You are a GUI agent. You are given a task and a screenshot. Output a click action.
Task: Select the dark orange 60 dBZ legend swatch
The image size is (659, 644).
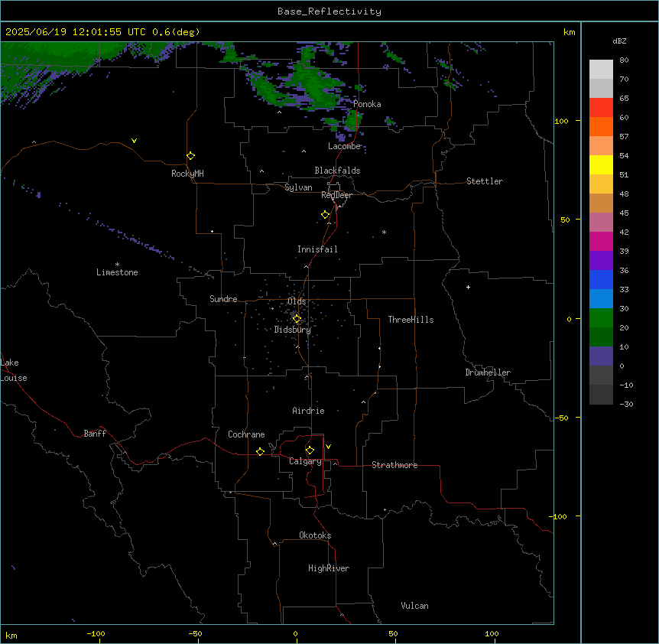[601, 126]
